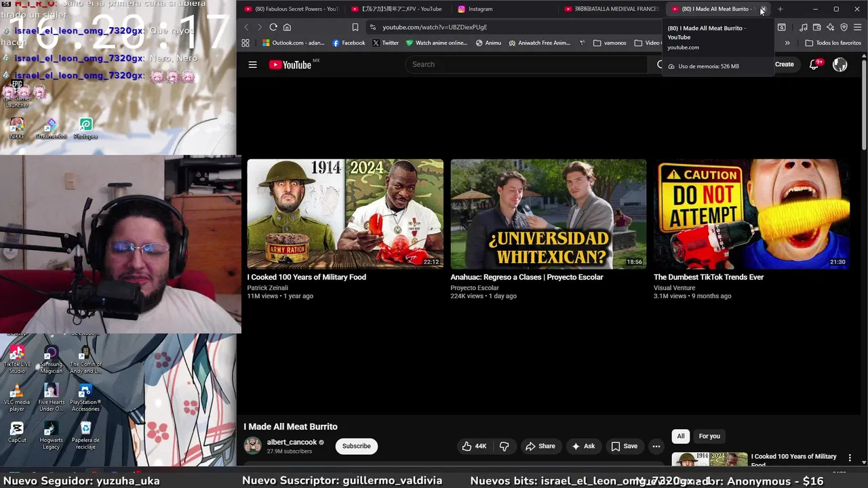
Task: Select the All filter chip
Action: tap(680, 436)
